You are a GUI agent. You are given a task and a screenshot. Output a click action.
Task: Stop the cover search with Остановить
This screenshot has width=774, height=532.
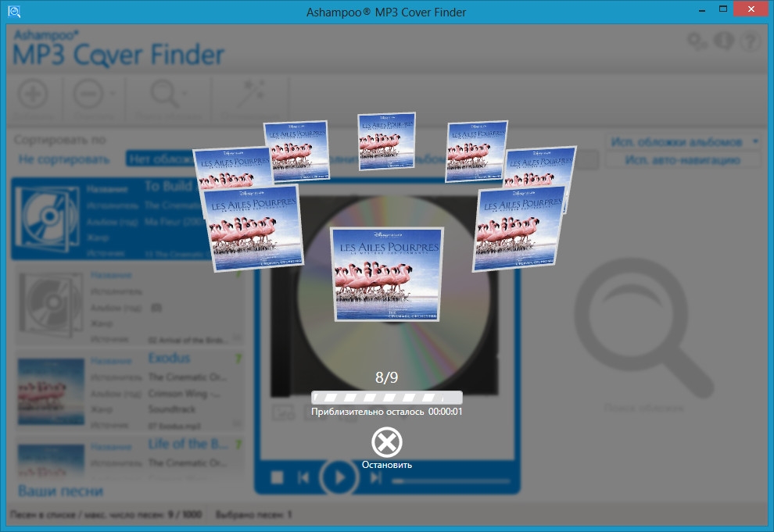coord(386,448)
